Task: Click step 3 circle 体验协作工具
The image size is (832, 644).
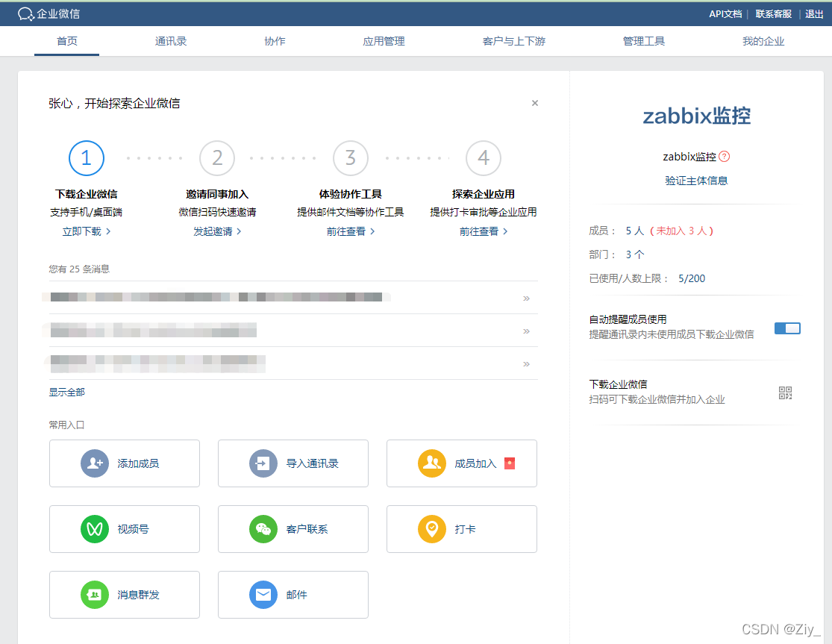Action: click(350, 158)
